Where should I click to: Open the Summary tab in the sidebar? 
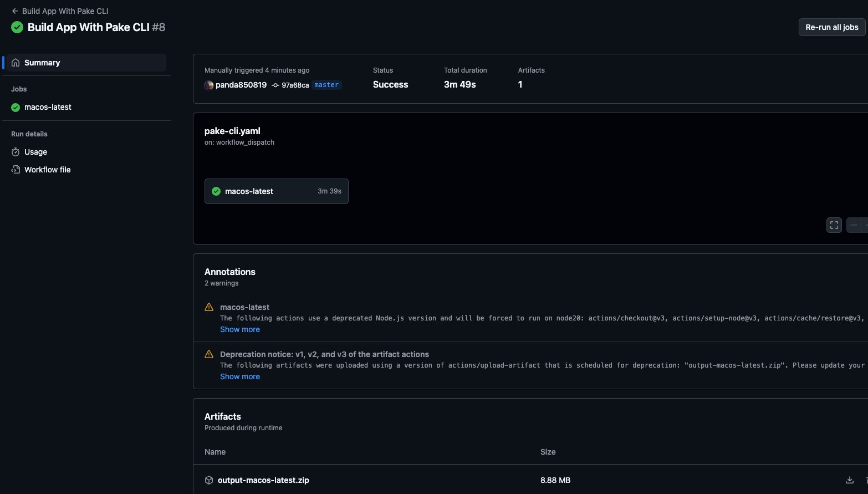[86, 63]
